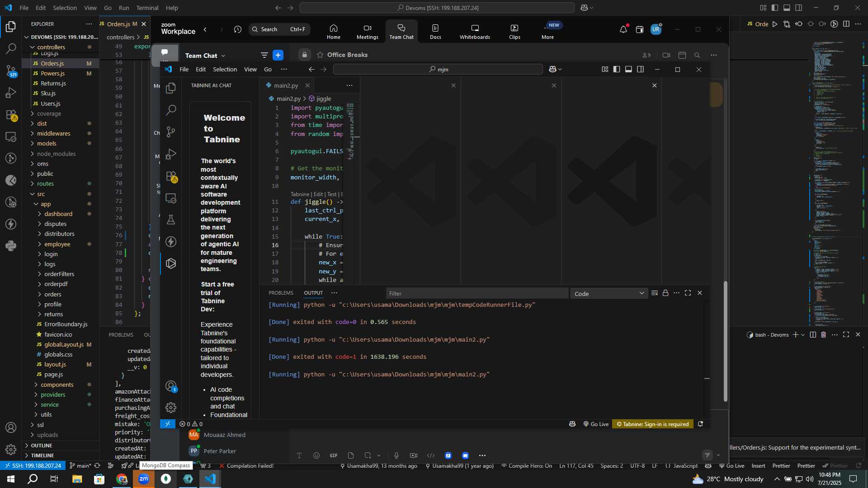This screenshot has height=488, width=868.
Task: Open Source Control in Devoms activity bar
Action: click(11, 70)
